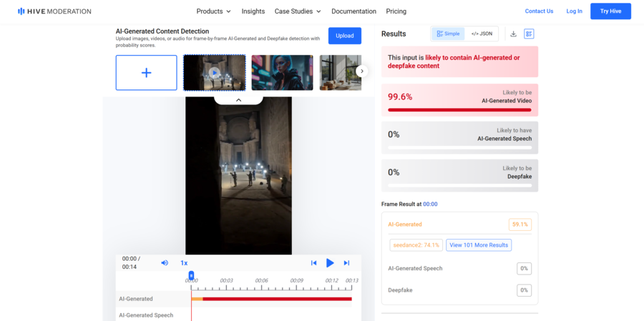This screenshot has width=644, height=321.
Task: Click the orange segment of AI-Generated timeline
Action: coord(197,299)
